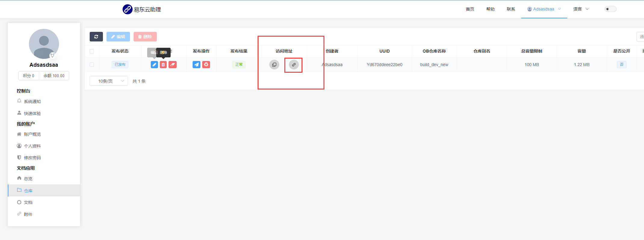
Task: Open 修改密码 in the sidebar
Action: [32, 158]
